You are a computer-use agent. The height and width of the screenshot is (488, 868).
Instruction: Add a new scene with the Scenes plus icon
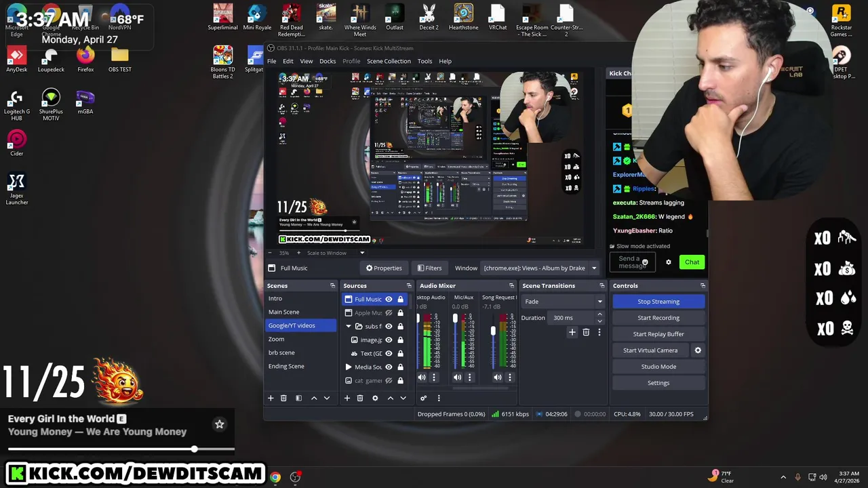pyautogui.click(x=271, y=398)
